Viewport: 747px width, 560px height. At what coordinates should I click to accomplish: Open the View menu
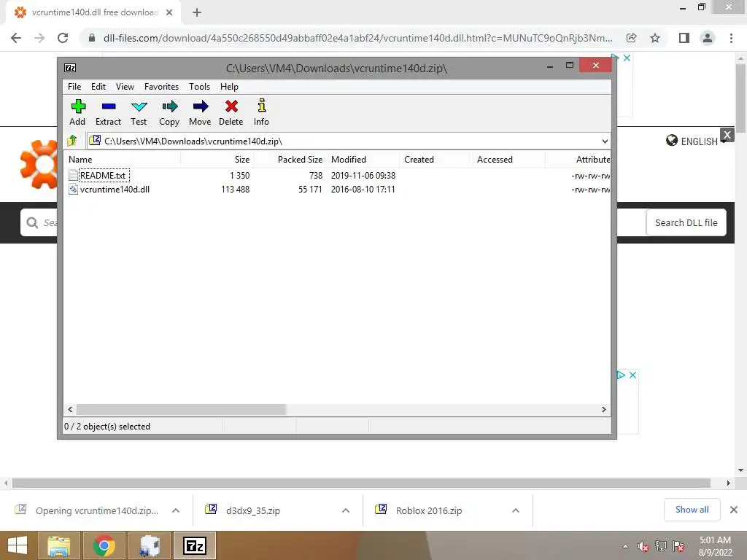(x=125, y=87)
